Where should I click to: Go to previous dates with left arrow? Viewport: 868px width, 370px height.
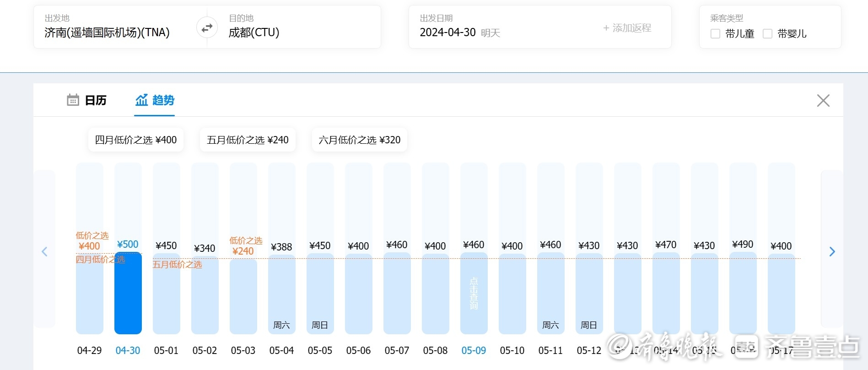point(44,251)
